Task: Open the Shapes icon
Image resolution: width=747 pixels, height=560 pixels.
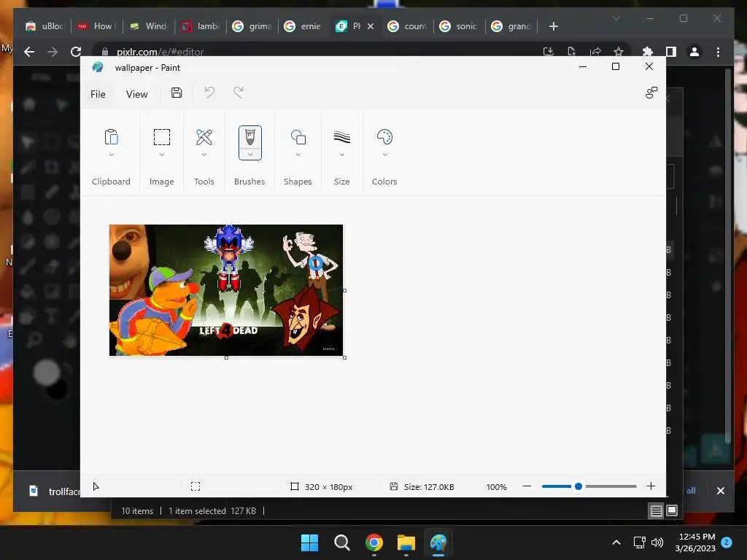Action: coord(298,137)
